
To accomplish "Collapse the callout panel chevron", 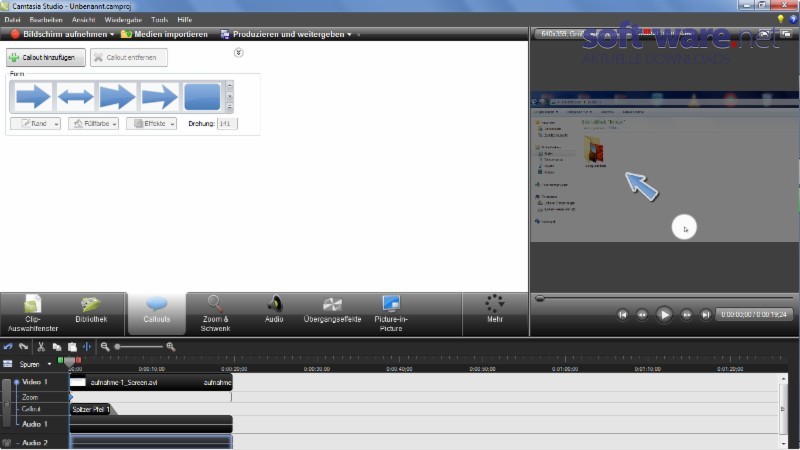I will point(238,53).
